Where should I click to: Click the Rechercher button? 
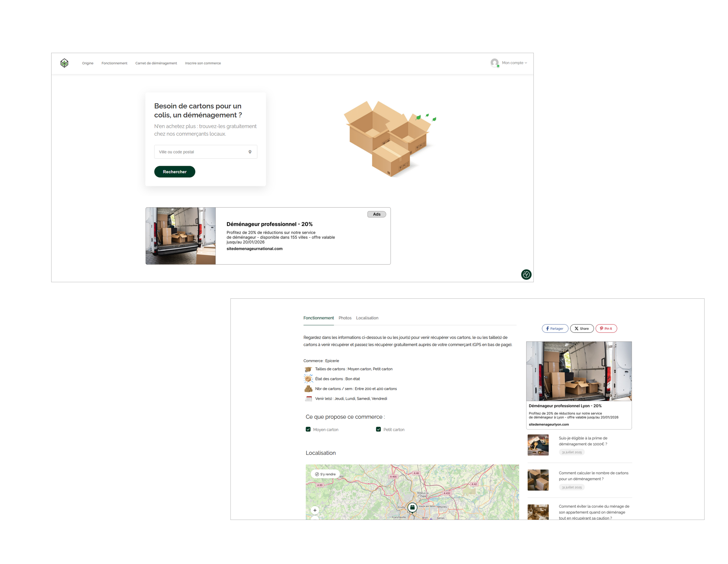pos(175,172)
